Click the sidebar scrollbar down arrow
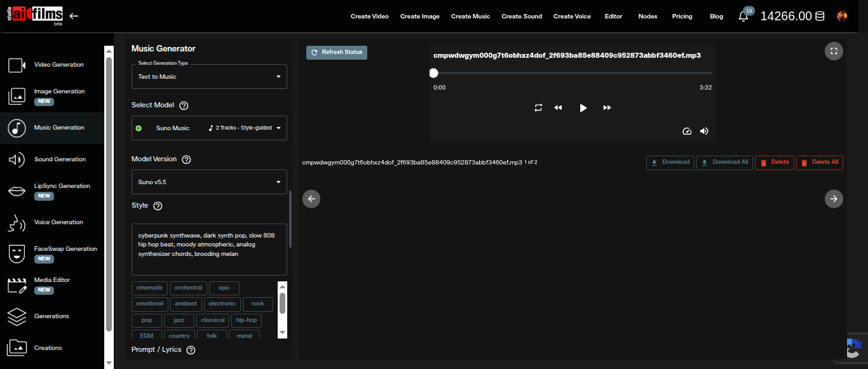Image resolution: width=868 pixels, height=369 pixels. pos(109,363)
